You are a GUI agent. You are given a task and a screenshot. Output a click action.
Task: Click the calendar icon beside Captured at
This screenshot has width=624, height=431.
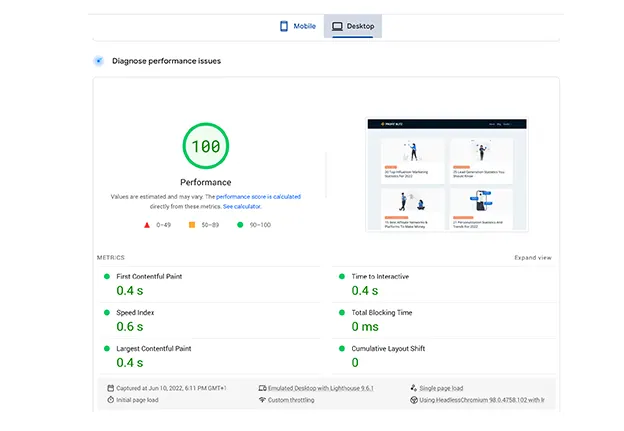click(x=111, y=388)
